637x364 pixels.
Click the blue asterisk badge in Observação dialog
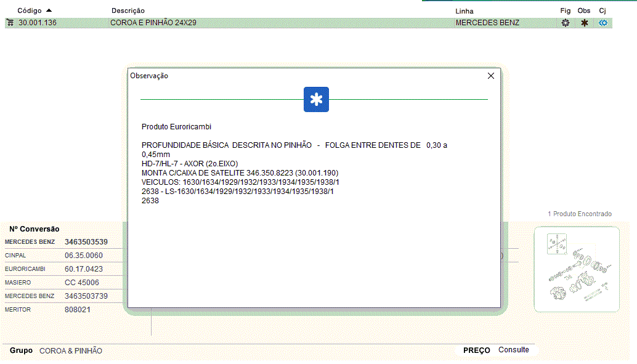coord(316,100)
